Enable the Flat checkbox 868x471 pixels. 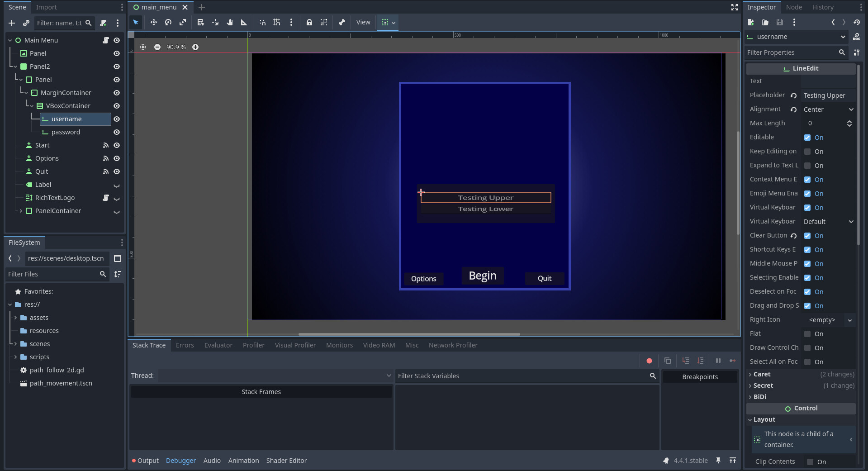(x=807, y=334)
